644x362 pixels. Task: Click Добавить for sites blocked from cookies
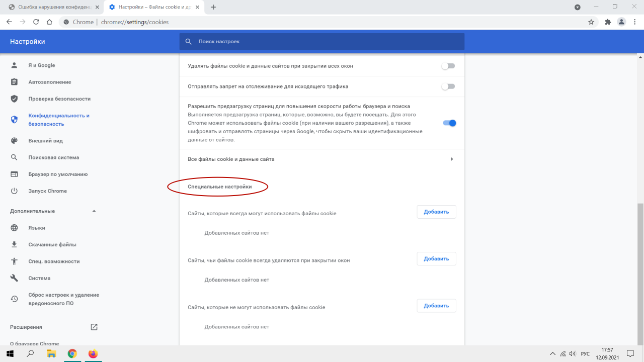click(436, 305)
